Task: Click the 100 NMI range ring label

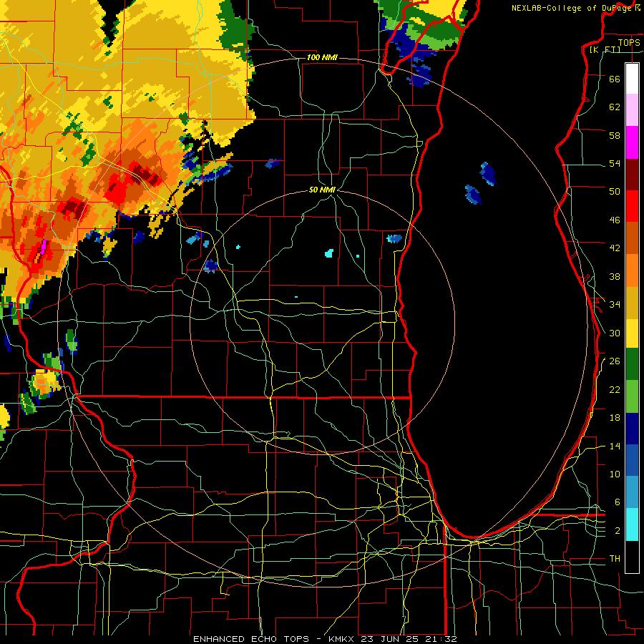Action: (322, 57)
